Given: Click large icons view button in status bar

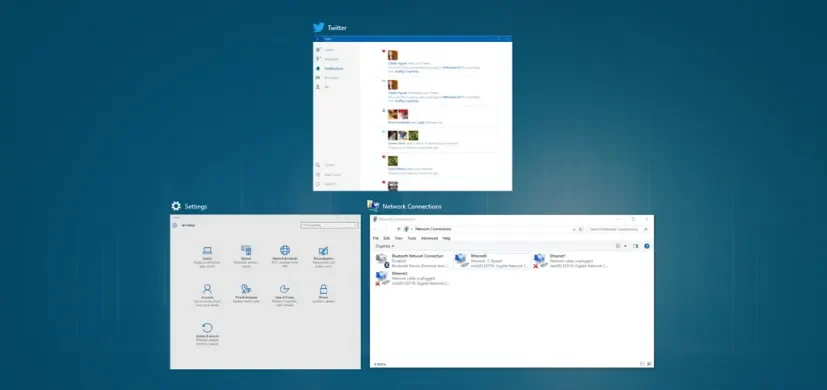Looking at the screenshot, I should 649,364.
